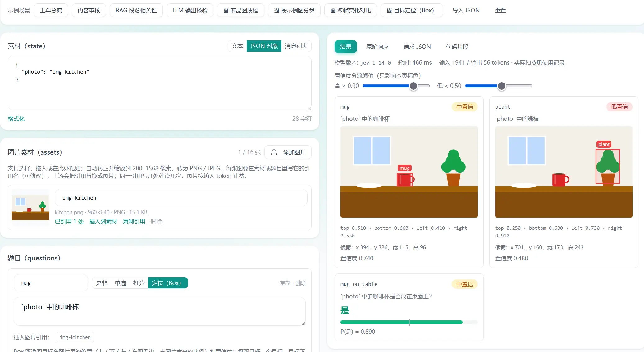Click the kitchen.png asset thumbnail
Viewport: 644px width, 352px height.
click(30, 207)
